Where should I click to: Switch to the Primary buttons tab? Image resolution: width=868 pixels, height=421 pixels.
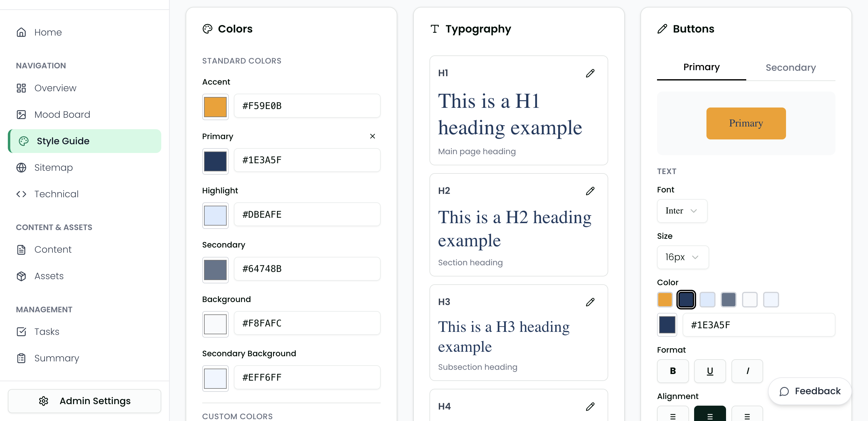click(701, 67)
